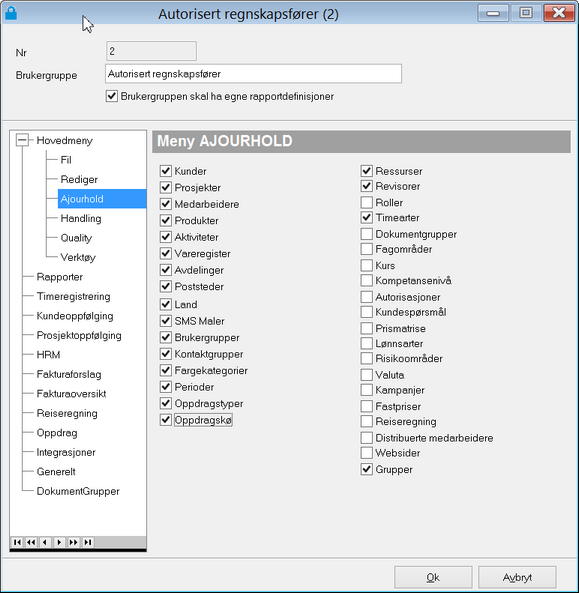Select Quality tree item
The width and height of the screenshot is (579, 593).
pyautogui.click(x=76, y=238)
